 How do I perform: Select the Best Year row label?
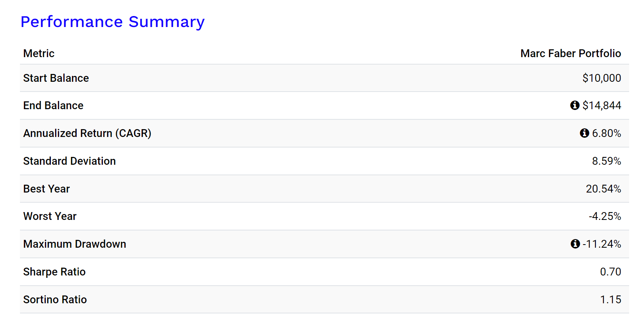pyautogui.click(x=47, y=189)
